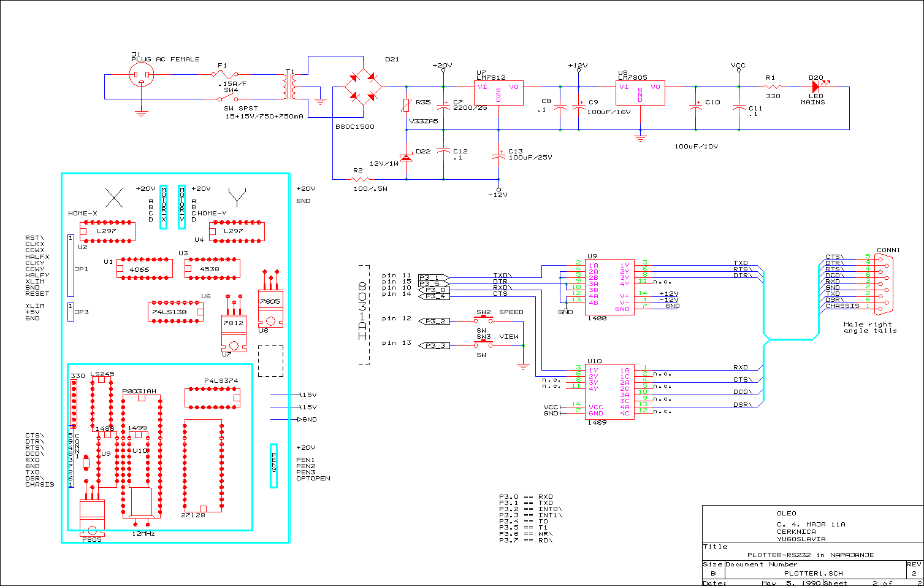Select the F1 fuse symbol
The width and height of the screenshot is (924, 586).
pyautogui.click(x=226, y=75)
